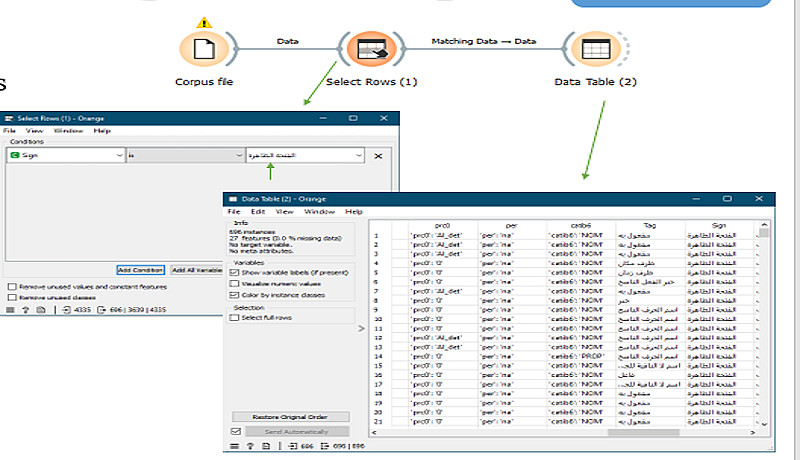Image resolution: width=800 pixels, height=460 pixels.
Task: Open the hamburger menu icon in Select Rows status bar
Action: click(10, 310)
